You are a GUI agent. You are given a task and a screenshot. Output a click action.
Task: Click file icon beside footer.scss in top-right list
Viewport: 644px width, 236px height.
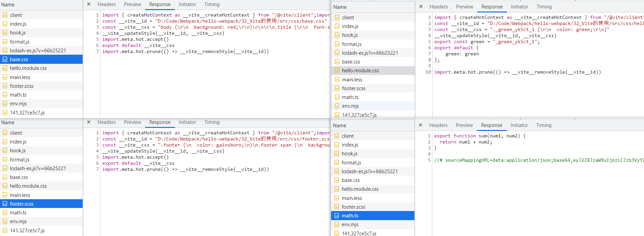(337, 88)
